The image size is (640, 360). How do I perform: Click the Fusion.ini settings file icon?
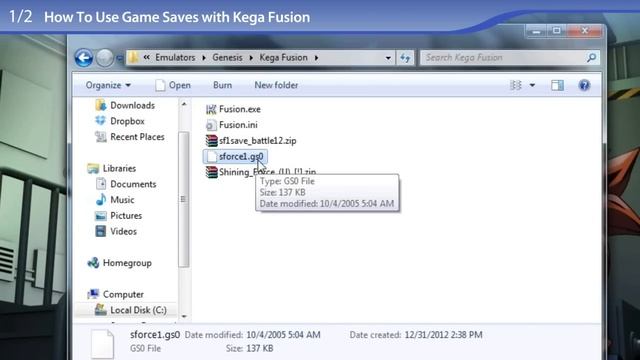point(211,125)
